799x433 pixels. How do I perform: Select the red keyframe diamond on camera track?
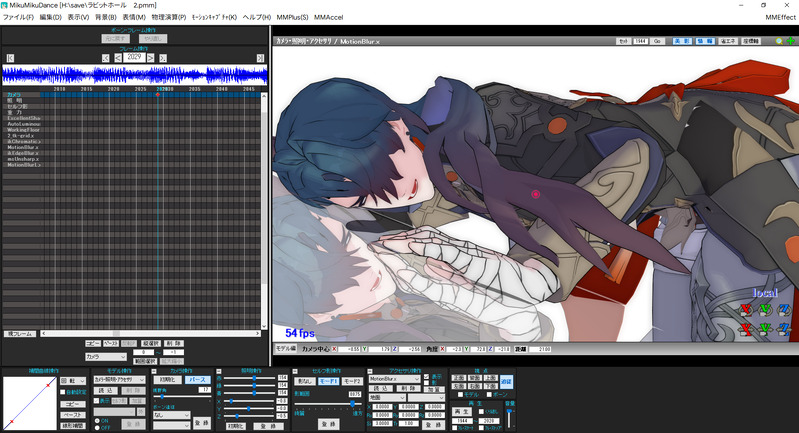click(158, 95)
